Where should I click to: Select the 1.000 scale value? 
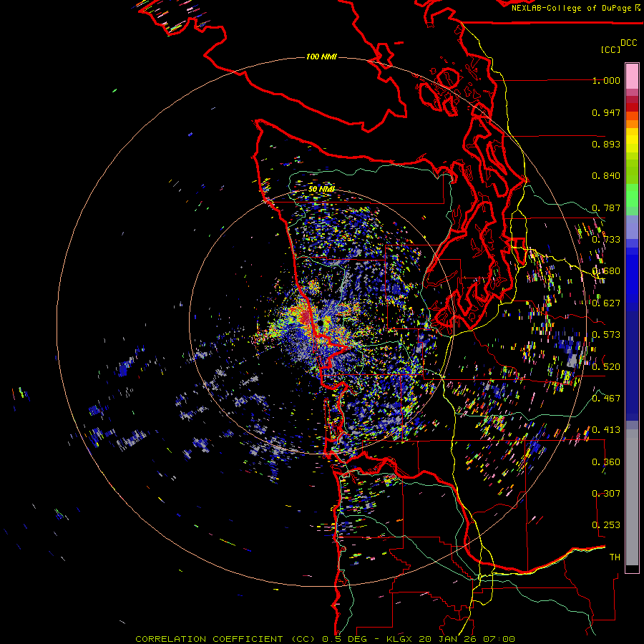pos(606,80)
